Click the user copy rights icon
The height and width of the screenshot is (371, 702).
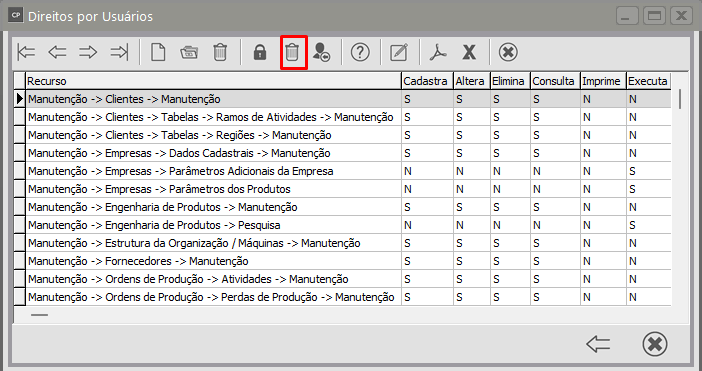(321, 52)
